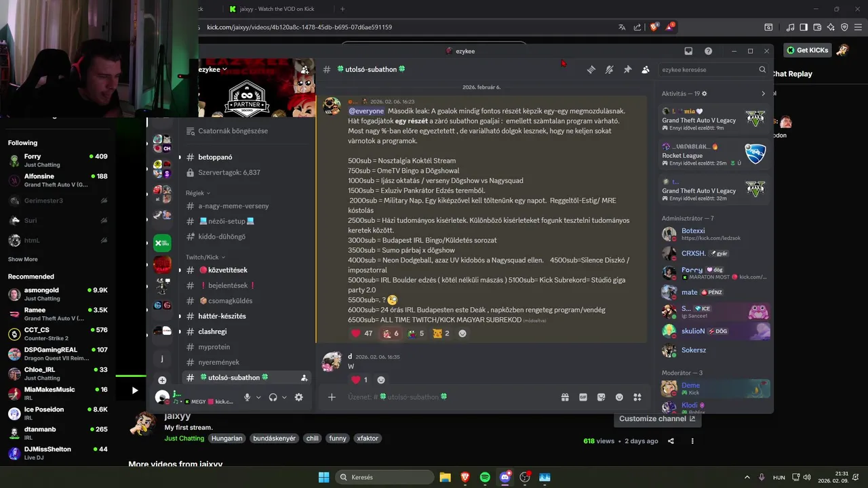Open asmongold recommended channel
Screen dimensions: 868x488
(x=58, y=293)
